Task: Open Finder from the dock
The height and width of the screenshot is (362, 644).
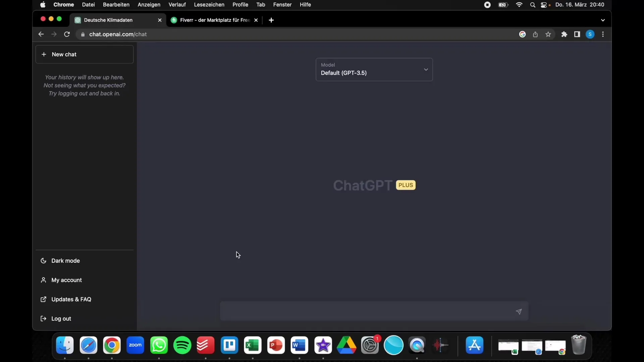Action: (65, 345)
